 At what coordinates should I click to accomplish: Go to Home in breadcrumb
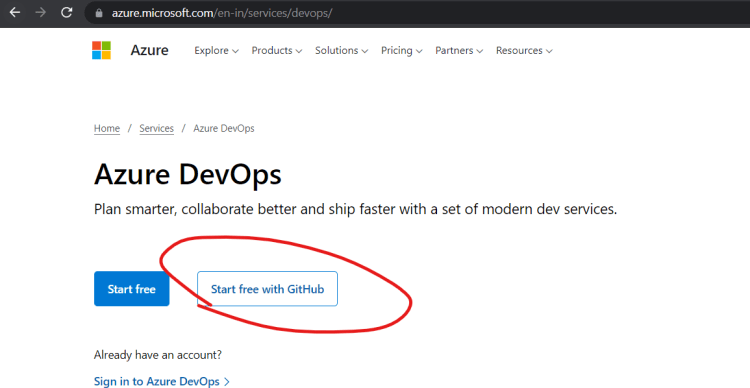coord(107,128)
